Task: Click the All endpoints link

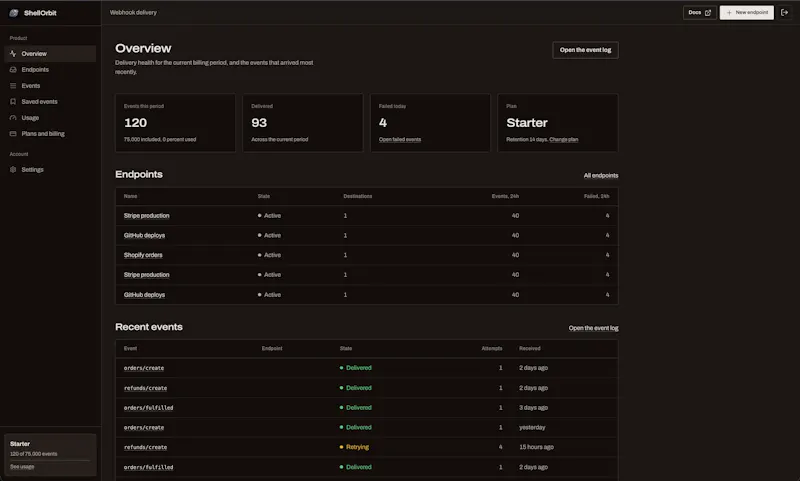Action: tap(601, 175)
